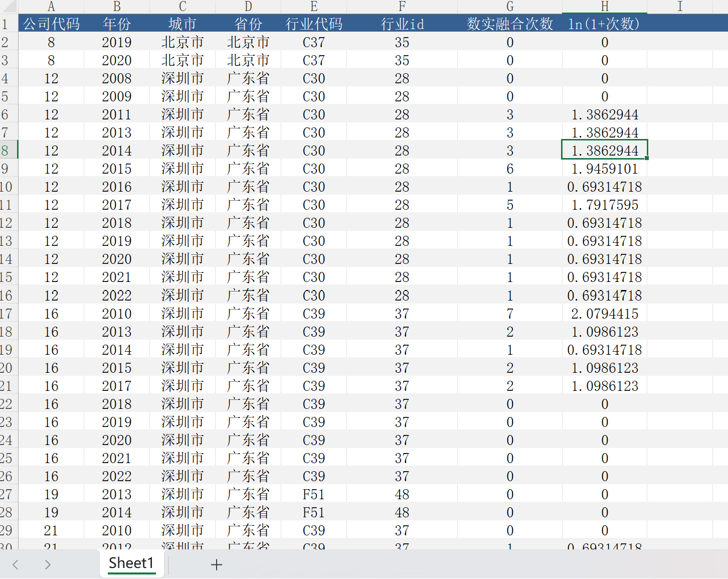Select column E header
Screen dimensions: 728x579
click(314, 7)
